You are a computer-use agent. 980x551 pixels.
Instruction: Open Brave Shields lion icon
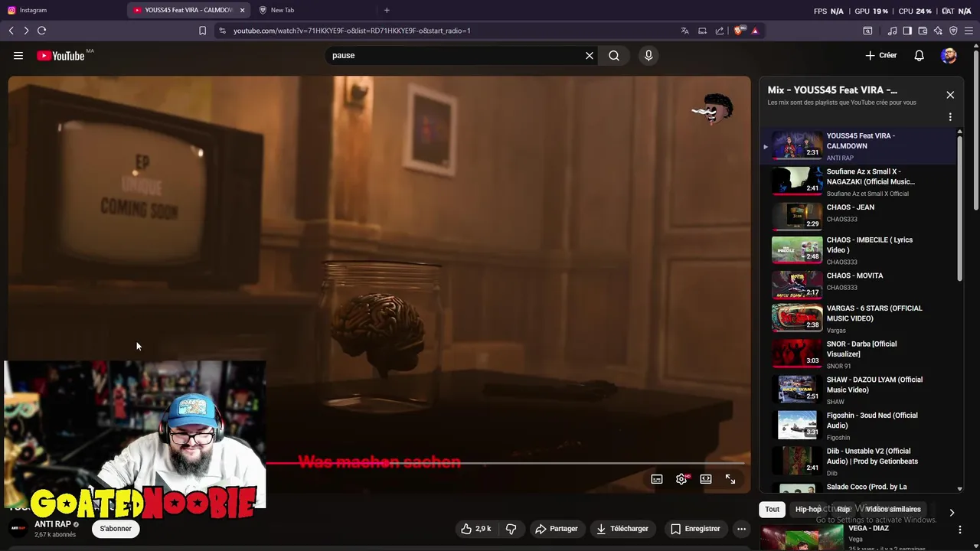tap(739, 31)
